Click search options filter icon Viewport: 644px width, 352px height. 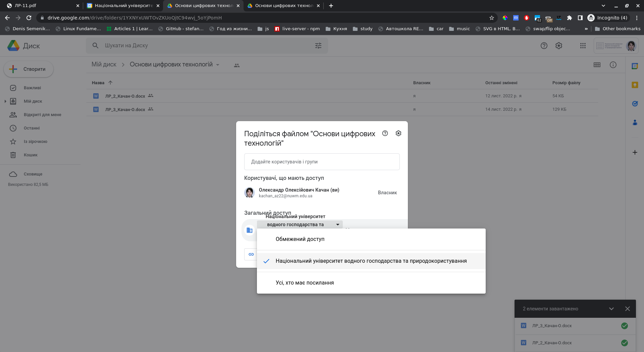pyautogui.click(x=318, y=46)
